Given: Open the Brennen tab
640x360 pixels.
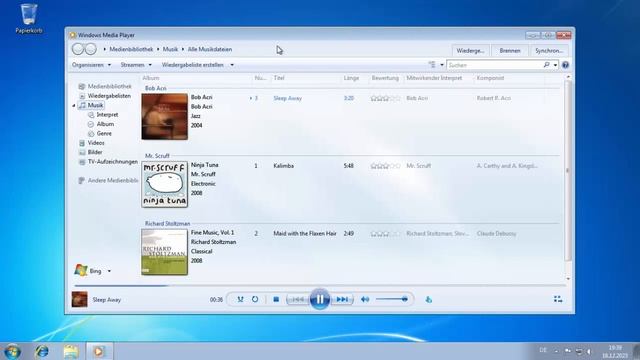Looking at the screenshot, I should pyautogui.click(x=510, y=51).
